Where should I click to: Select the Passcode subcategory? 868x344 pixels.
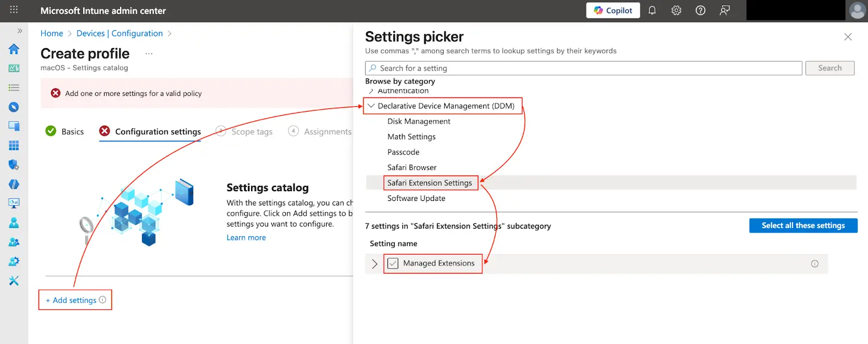pyautogui.click(x=403, y=152)
